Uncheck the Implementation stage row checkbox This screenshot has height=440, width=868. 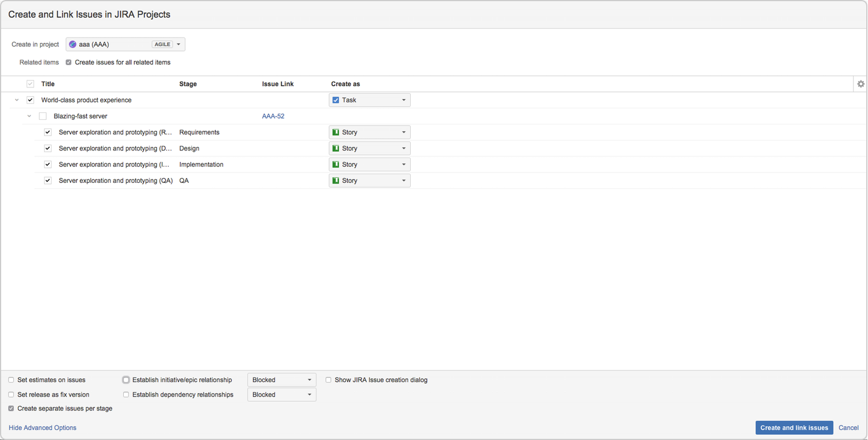tap(48, 165)
